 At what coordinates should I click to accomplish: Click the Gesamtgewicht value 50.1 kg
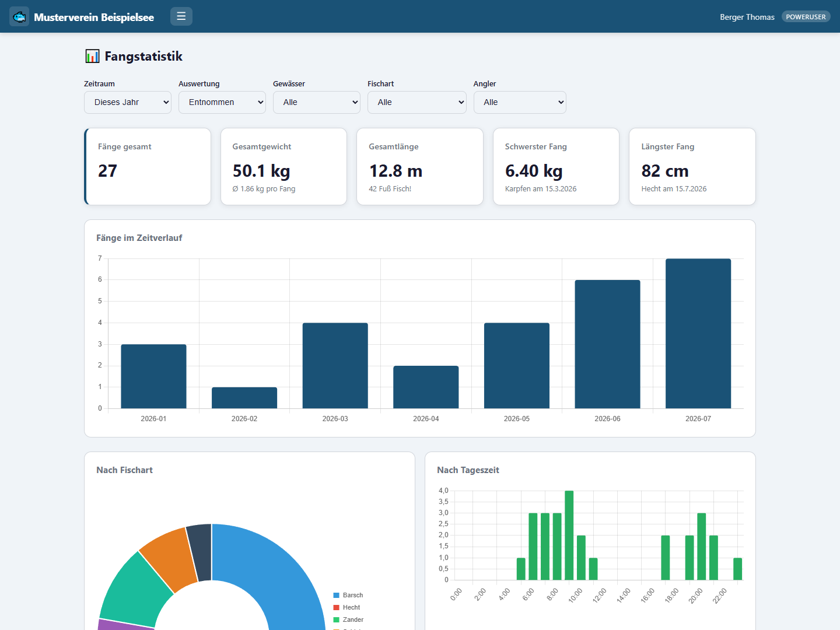click(261, 171)
